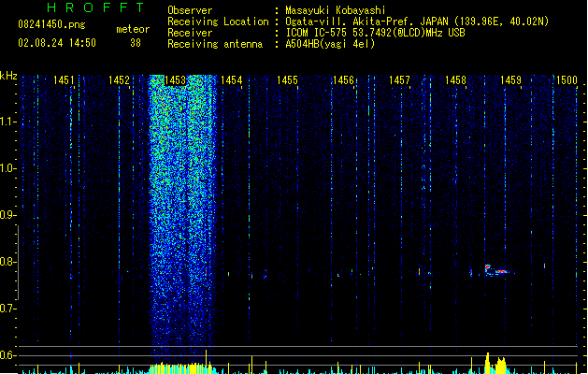Click the 1451 time marker
The height and width of the screenshot is (374, 588).
point(64,80)
